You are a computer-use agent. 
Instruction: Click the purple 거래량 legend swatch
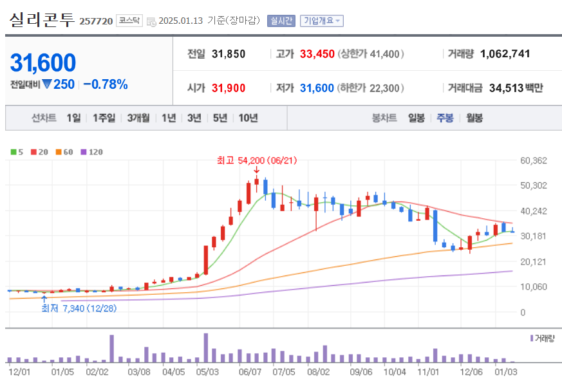coord(532,338)
